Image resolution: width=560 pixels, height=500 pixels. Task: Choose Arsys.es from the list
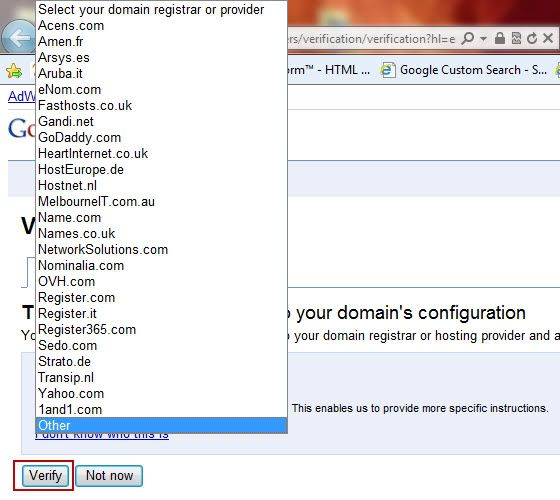(161, 58)
